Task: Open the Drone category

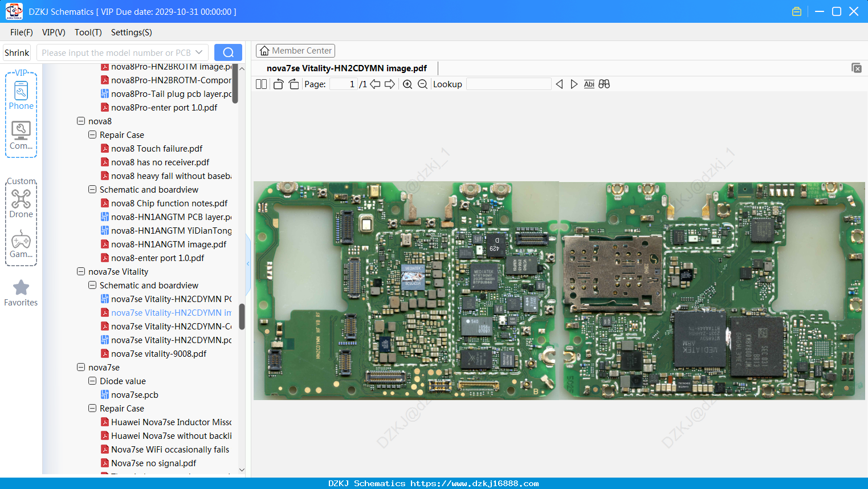Action: [x=21, y=203]
